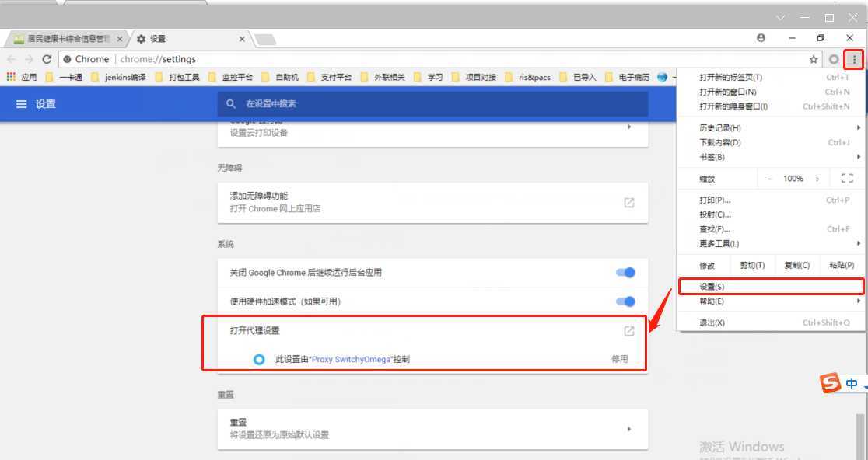This screenshot has height=460, width=868.
Task: Go back with the back arrow
Action: click(x=12, y=59)
